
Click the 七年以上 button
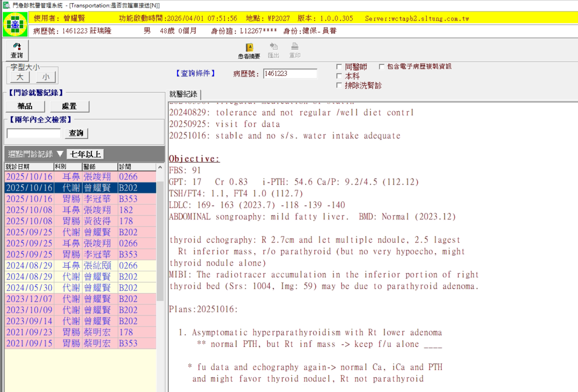[x=85, y=154]
